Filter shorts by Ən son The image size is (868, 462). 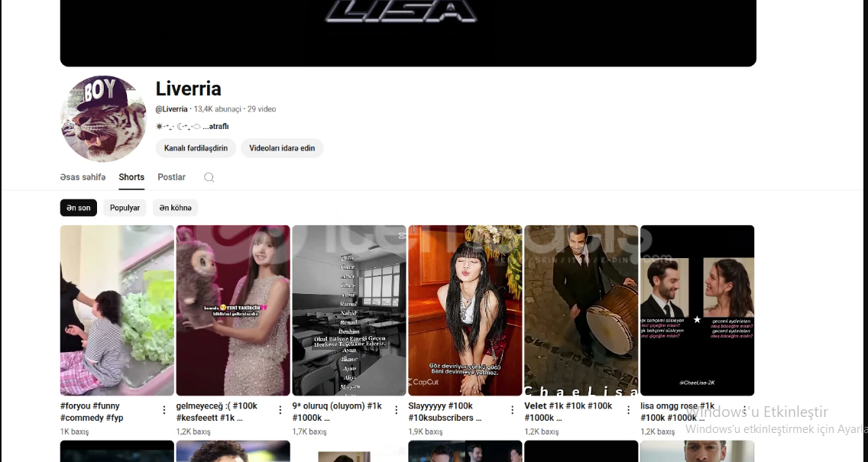(79, 208)
